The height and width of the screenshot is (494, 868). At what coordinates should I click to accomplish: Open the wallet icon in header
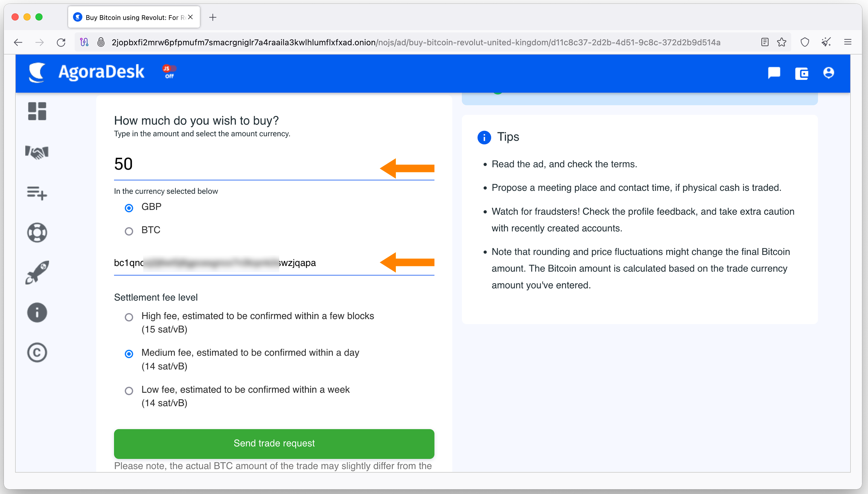802,73
